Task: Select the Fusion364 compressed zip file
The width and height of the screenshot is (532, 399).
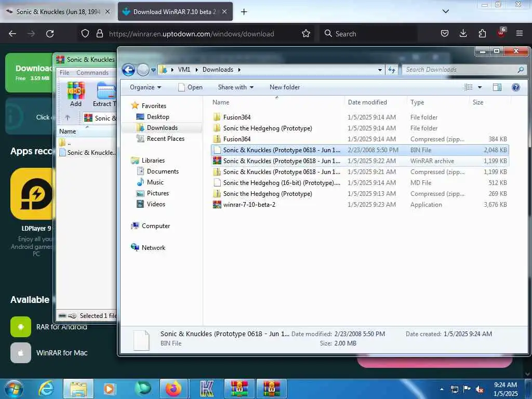Action: click(x=360, y=139)
